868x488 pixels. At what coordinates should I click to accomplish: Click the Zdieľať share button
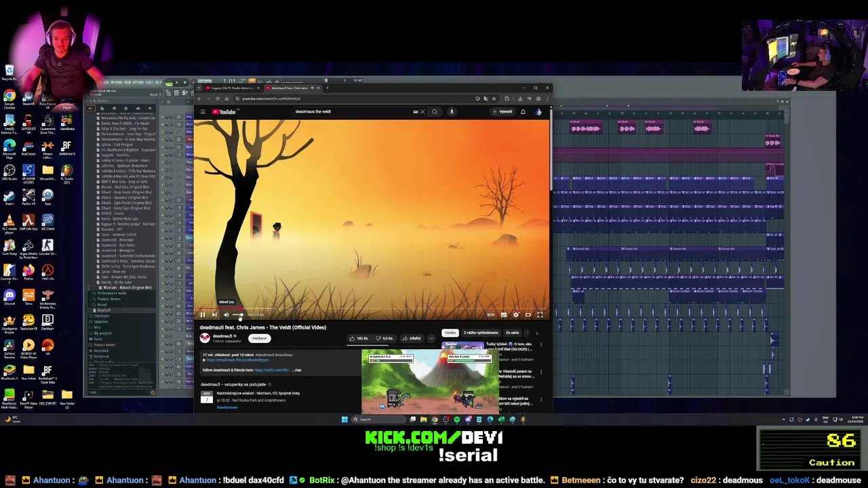(412, 338)
